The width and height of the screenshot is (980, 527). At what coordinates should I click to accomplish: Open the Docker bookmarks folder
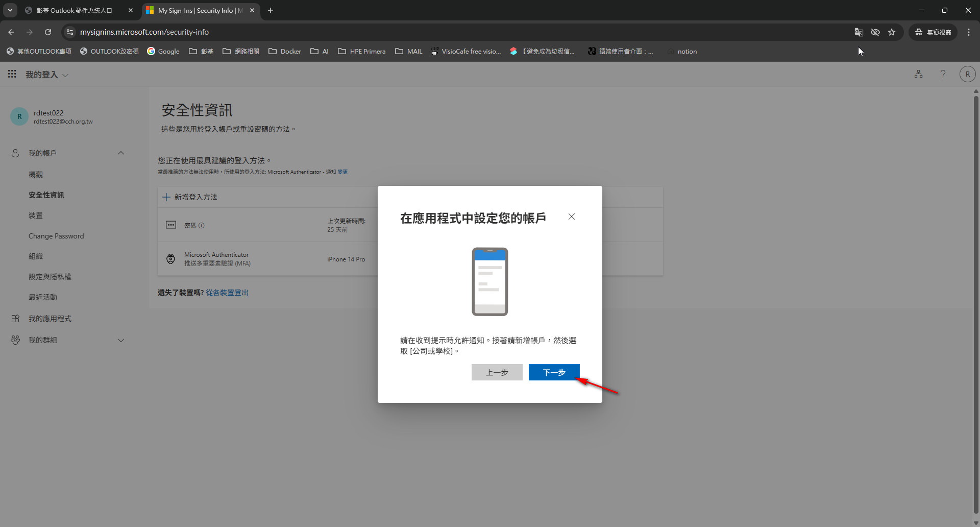coord(285,52)
